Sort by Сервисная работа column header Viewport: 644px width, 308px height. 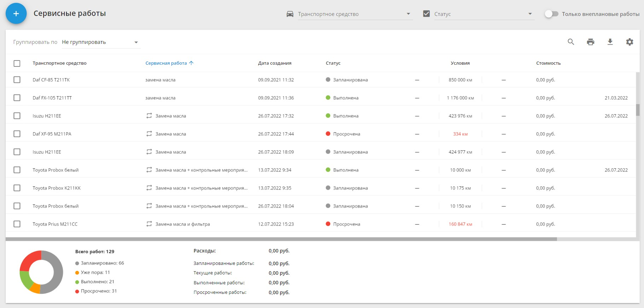coord(166,63)
